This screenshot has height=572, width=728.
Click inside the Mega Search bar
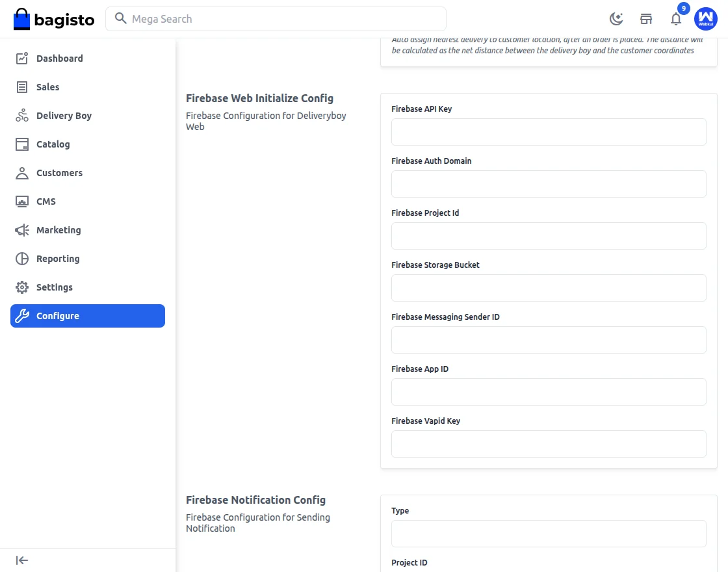coord(276,19)
